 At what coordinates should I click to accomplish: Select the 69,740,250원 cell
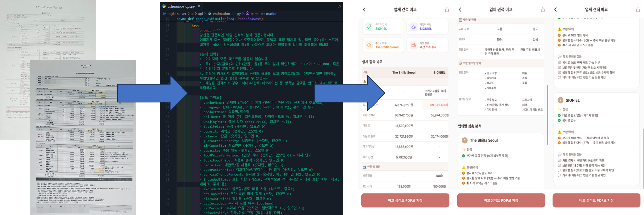pos(404,105)
